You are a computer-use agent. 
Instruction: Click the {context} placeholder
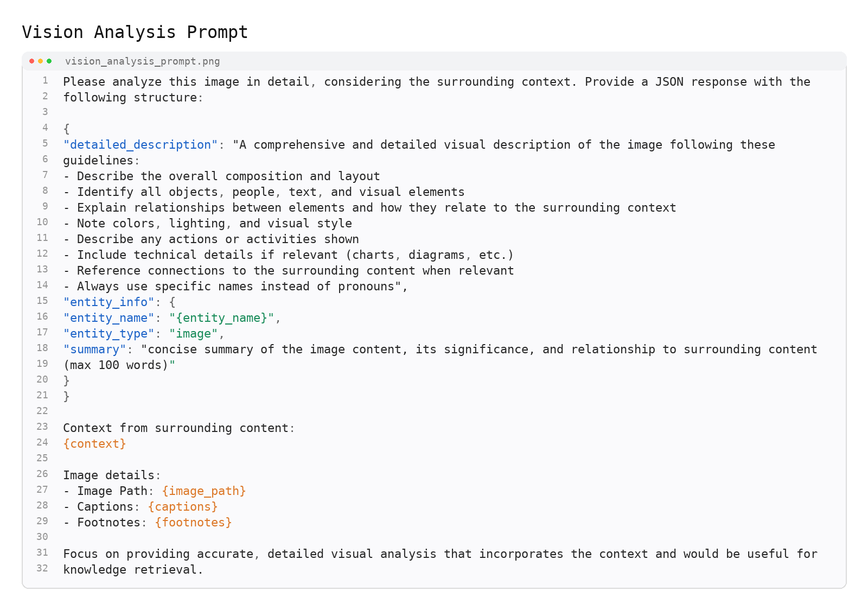click(x=94, y=444)
